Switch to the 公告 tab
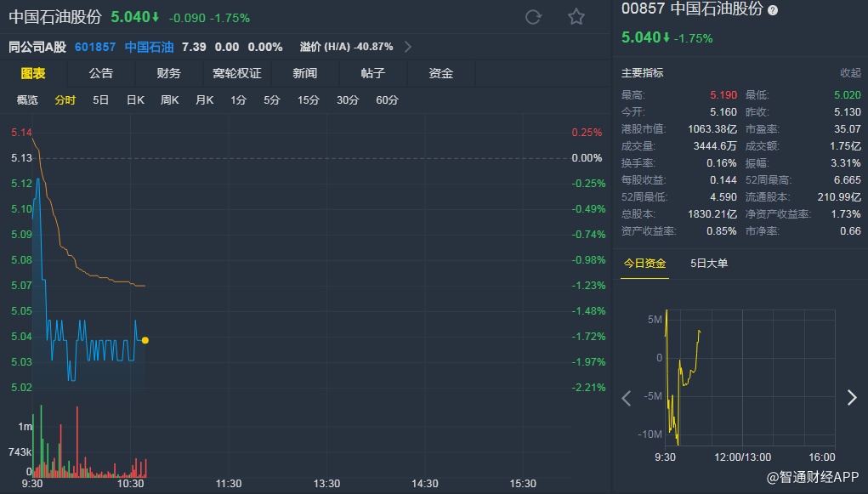This screenshot has height=494, width=868. tap(101, 73)
